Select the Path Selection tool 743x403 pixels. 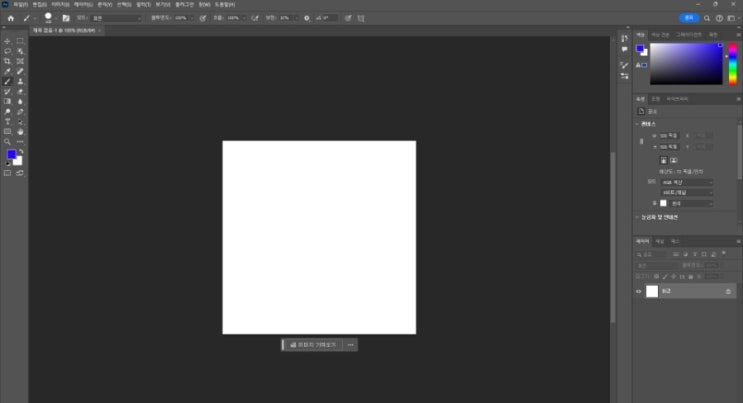coord(20,122)
